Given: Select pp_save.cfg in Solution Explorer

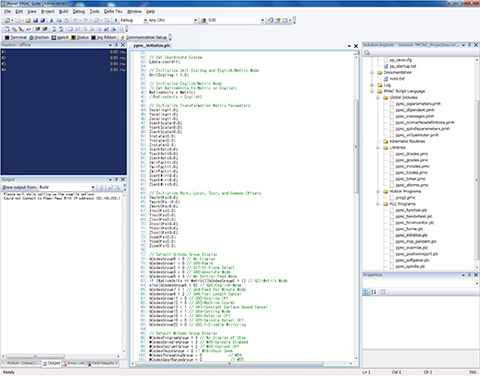Looking at the screenshot, I should tap(400, 60).
